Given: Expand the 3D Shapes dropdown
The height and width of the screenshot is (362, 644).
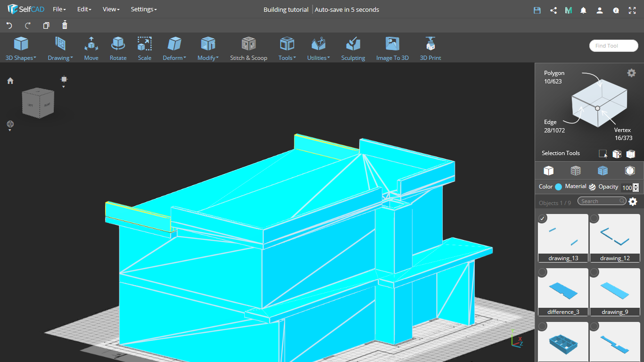Looking at the screenshot, I should pos(21,49).
